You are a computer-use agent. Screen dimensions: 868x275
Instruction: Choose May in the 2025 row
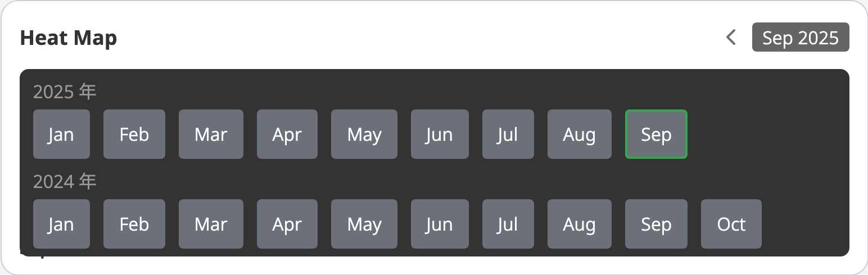click(364, 134)
